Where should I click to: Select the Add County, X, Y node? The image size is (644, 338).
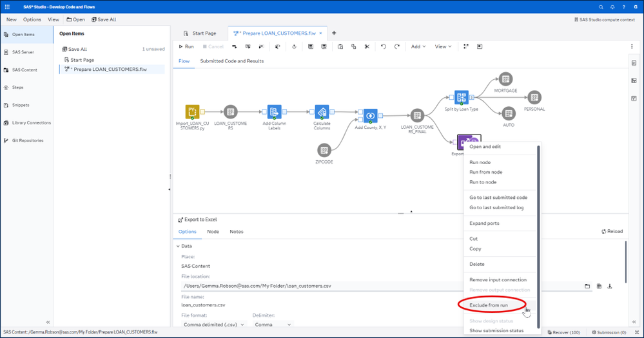pos(371,116)
